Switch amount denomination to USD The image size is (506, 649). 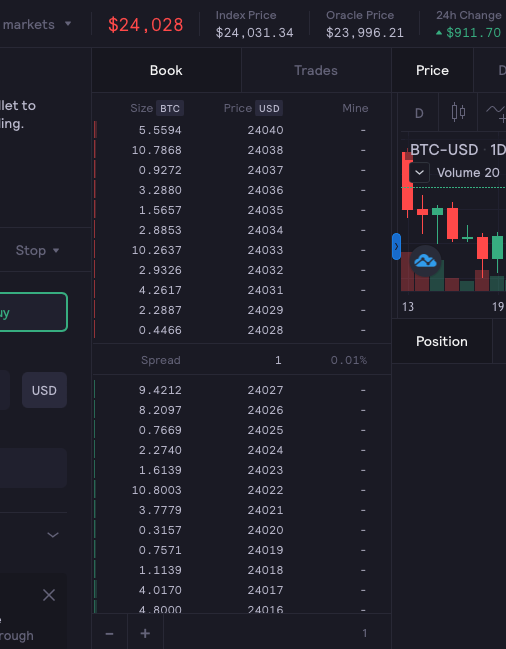(x=44, y=390)
